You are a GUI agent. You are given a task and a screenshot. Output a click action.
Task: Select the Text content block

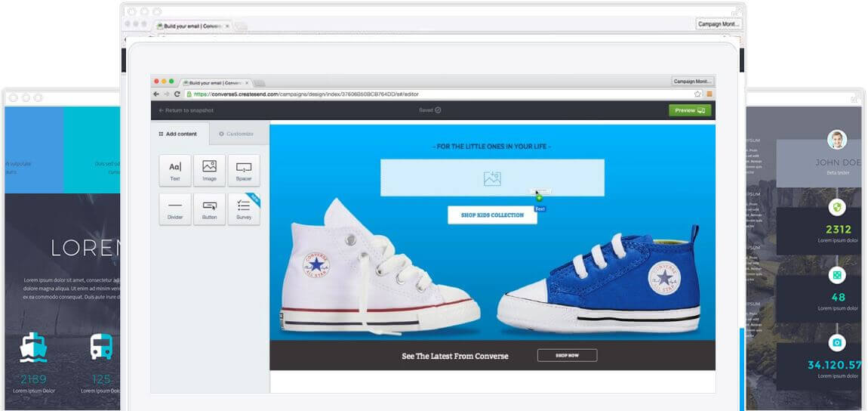pyautogui.click(x=175, y=171)
